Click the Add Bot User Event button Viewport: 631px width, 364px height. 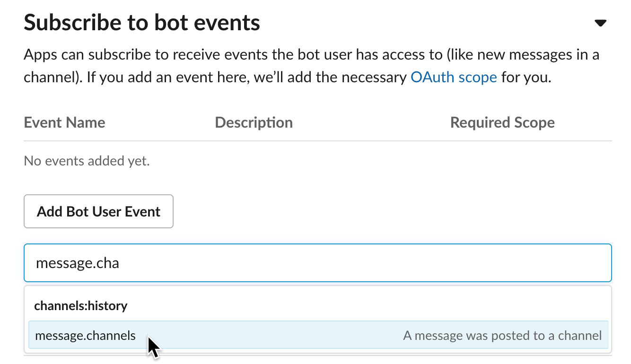pyautogui.click(x=98, y=211)
